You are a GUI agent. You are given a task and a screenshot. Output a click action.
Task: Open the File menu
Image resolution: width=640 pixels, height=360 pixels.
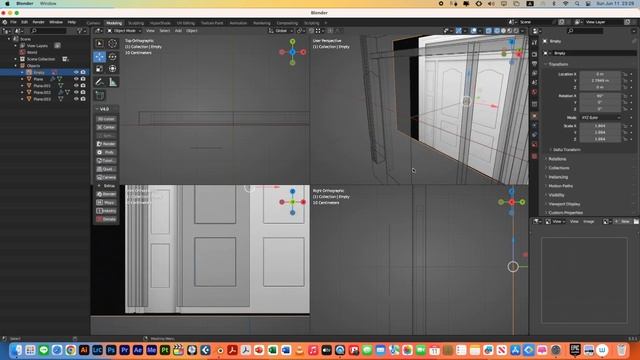click(x=13, y=22)
